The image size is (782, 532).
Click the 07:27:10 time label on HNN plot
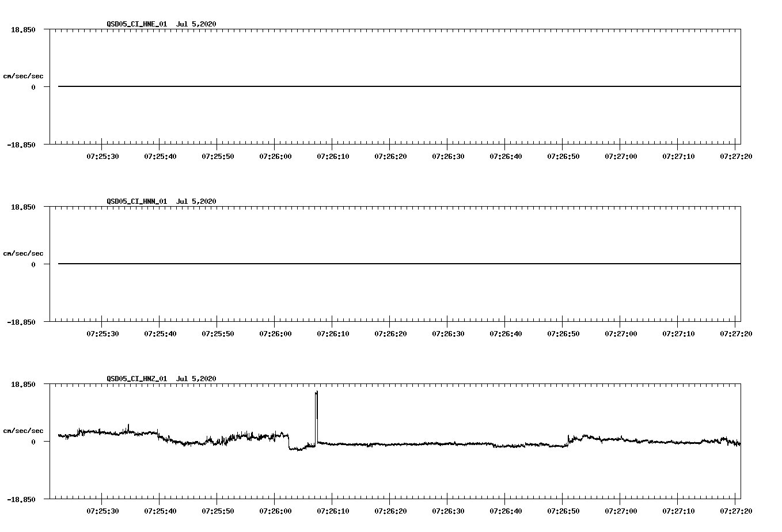click(678, 333)
